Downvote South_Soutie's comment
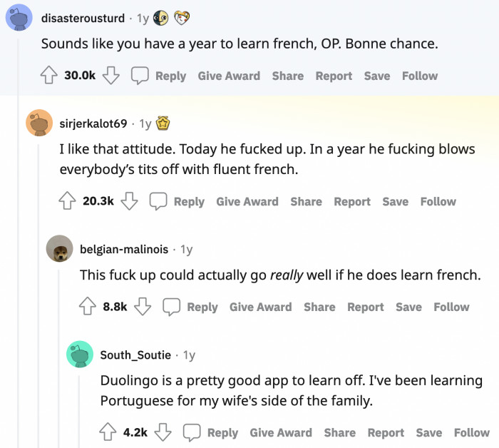Screen dimensions: 499x448 tap(163, 432)
